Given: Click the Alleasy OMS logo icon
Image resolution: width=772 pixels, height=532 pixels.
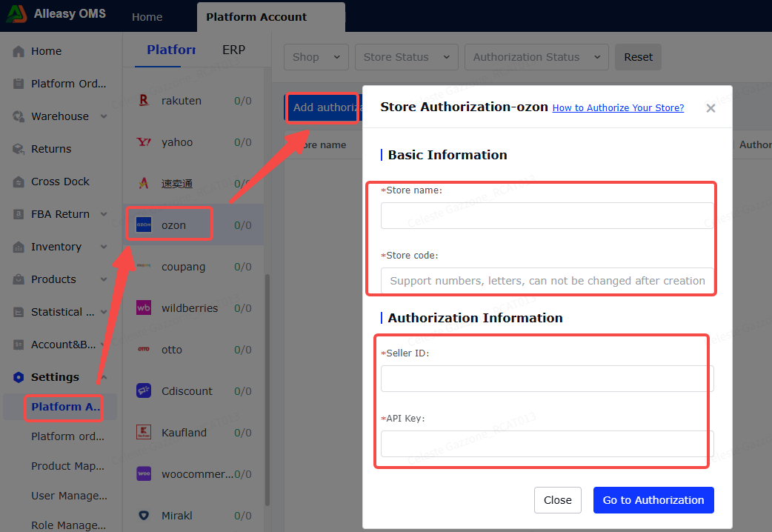Looking at the screenshot, I should click(x=16, y=14).
